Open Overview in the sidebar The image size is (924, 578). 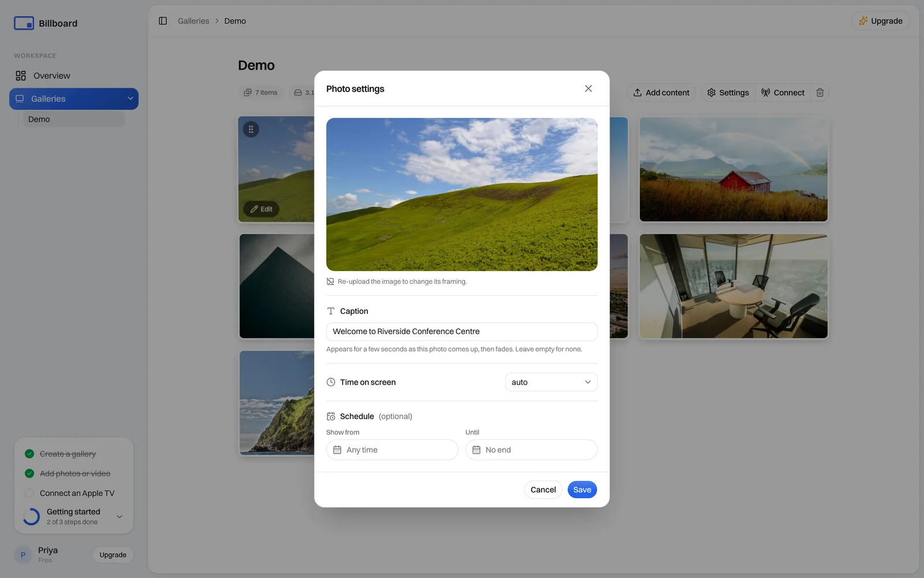coord(74,76)
